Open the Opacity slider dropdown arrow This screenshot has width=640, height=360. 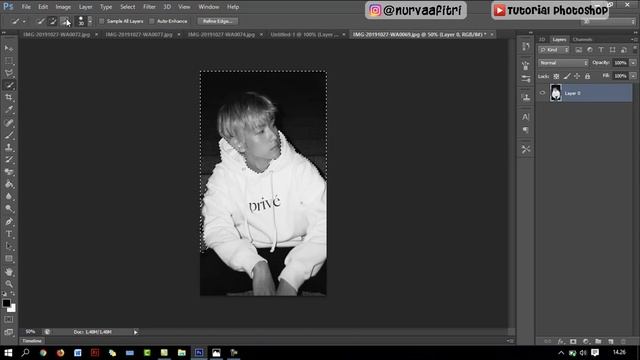[633, 63]
